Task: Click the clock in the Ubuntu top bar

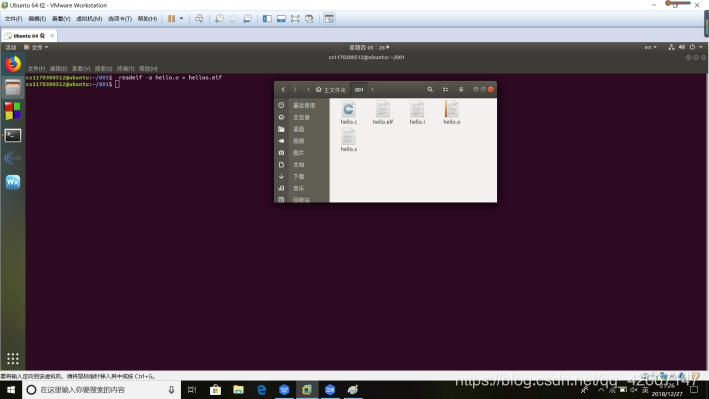Action: [x=369, y=47]
